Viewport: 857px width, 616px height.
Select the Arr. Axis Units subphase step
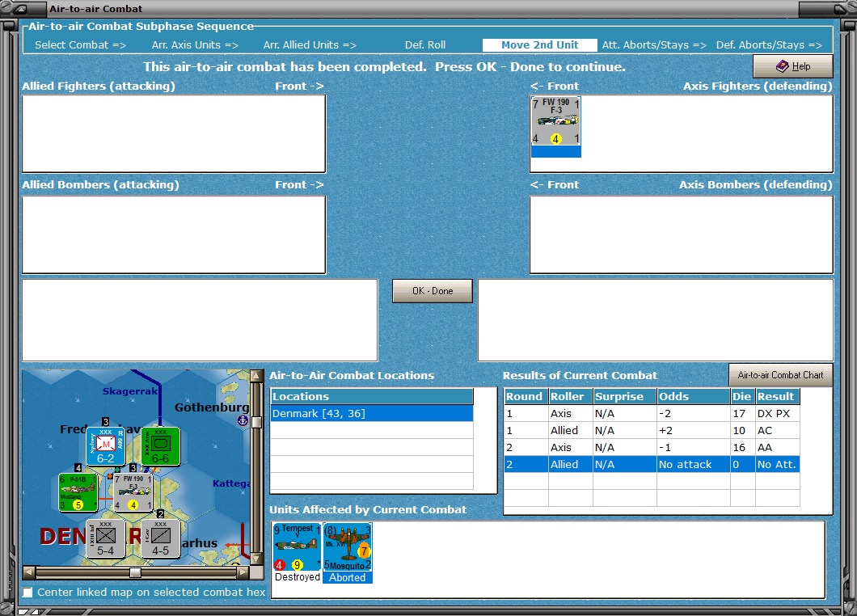click(195, 44)
